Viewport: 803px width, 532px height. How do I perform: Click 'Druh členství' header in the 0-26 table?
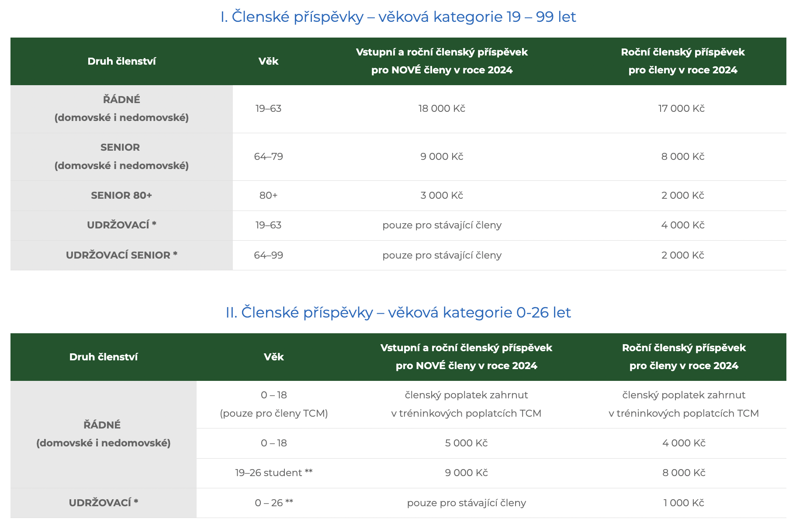click(104, 357)
